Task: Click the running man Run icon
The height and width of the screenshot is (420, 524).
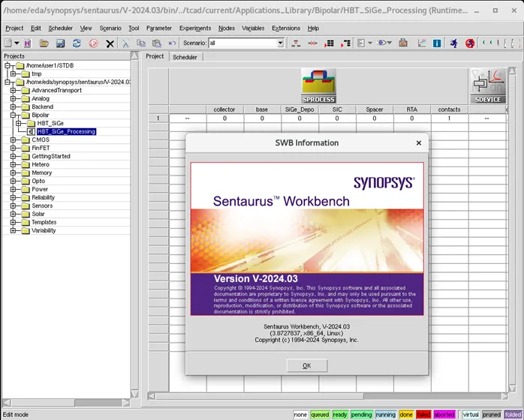Action: [453, 43]
